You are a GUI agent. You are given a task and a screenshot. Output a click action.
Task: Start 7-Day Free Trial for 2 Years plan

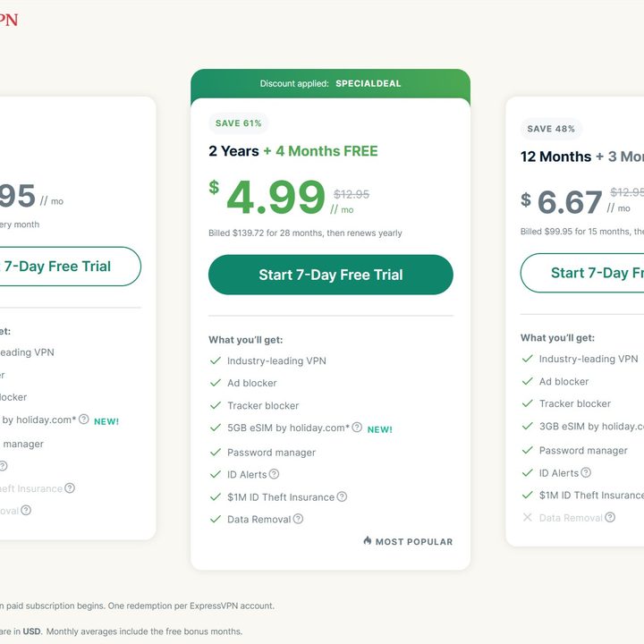330,275
